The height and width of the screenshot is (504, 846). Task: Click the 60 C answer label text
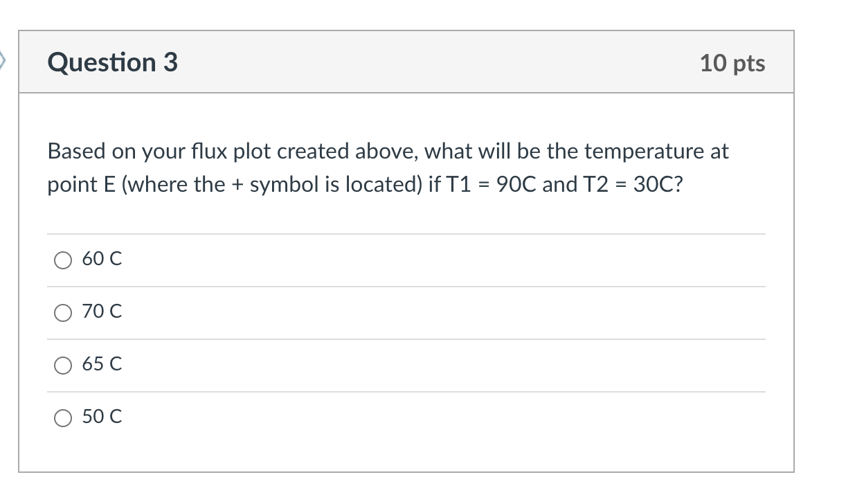pos(101,260)
